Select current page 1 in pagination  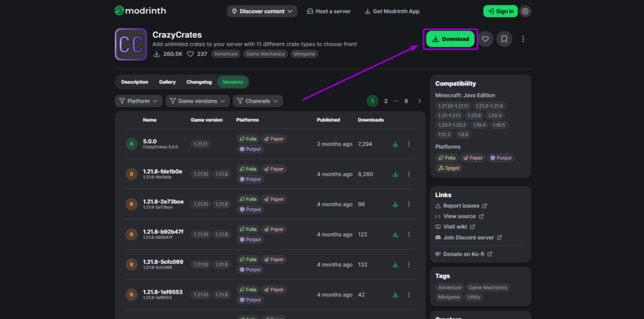[x=372, y=101]
